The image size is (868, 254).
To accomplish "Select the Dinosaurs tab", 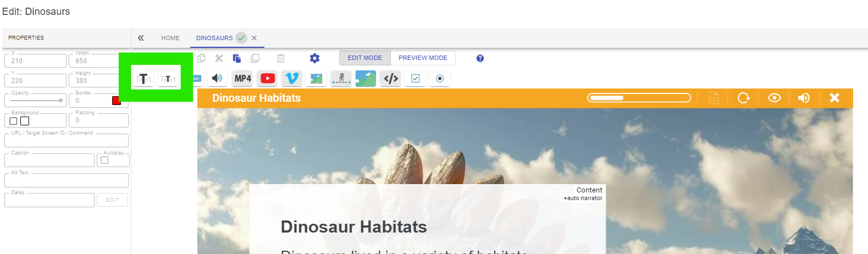I will (214, 38).
